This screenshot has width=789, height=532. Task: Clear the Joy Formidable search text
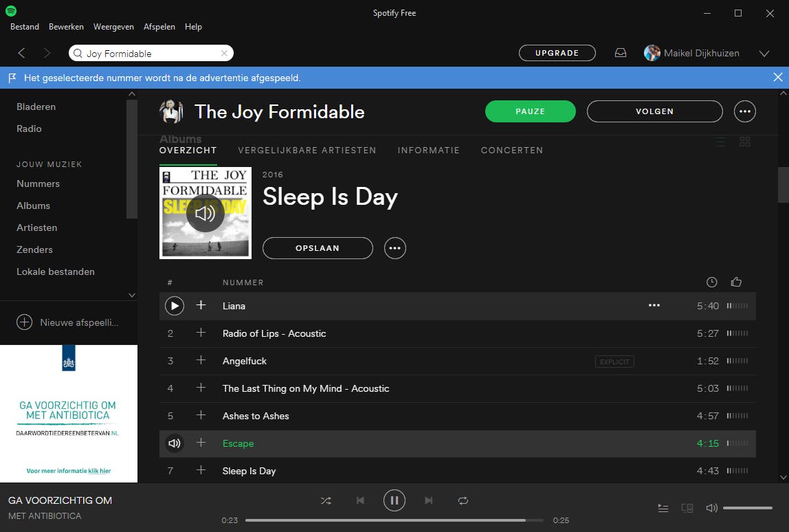click(x=224, y=54)
